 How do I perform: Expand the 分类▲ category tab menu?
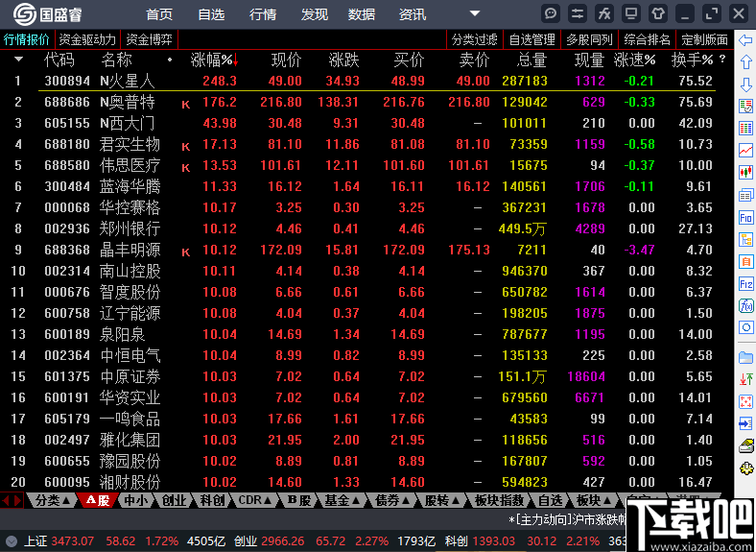click(53, 500)
